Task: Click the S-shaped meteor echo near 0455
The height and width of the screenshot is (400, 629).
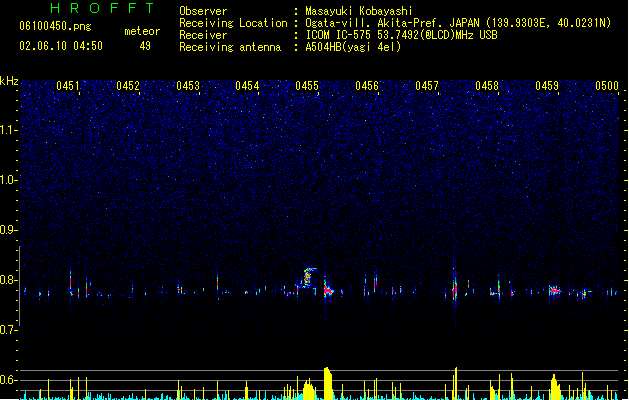Action: coord(307,278)
